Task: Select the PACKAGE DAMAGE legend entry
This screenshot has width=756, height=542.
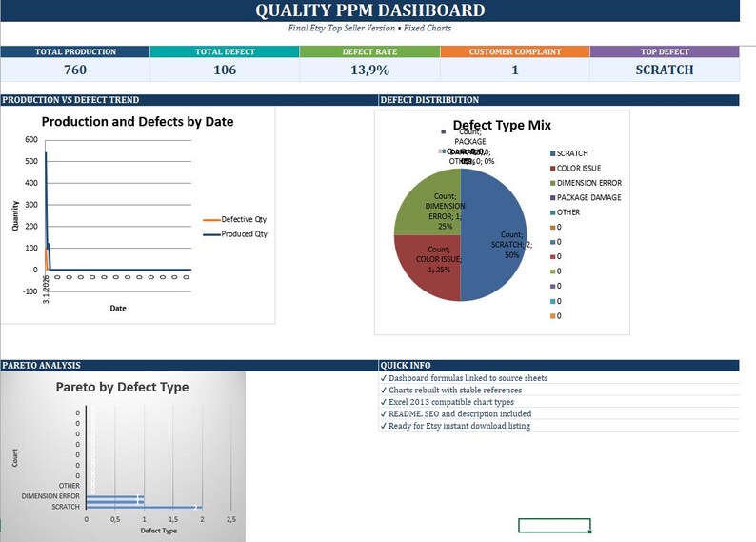Action: click(586, 198)
